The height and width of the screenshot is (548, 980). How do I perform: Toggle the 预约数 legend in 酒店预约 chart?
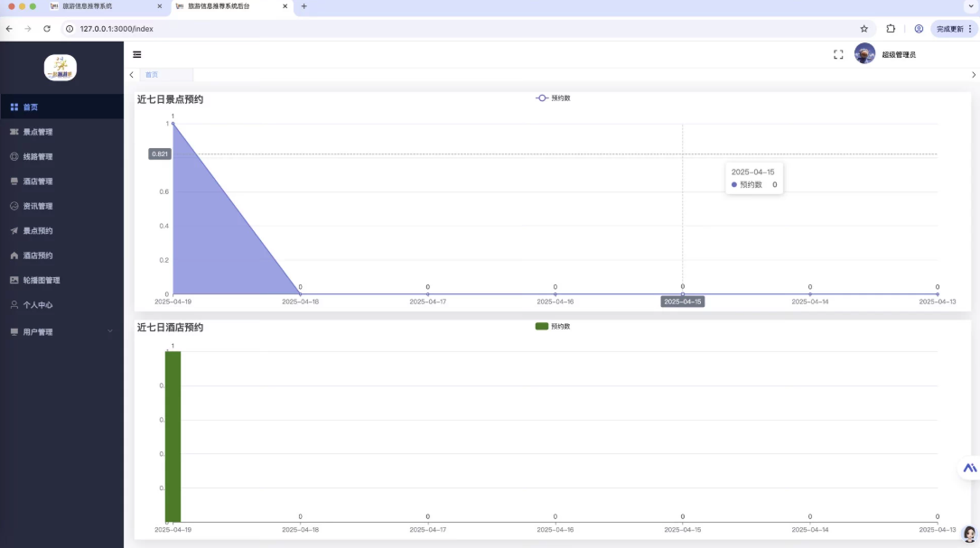pyautogui.click(x=553, y=326)
